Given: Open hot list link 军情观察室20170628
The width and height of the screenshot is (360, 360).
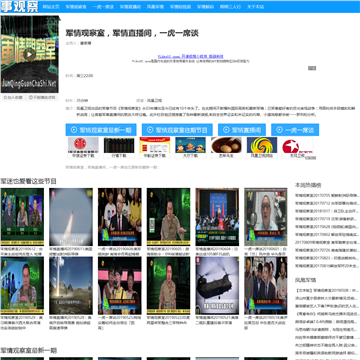Looking at the screenshot, I should pyautogui.click(x=327, y=227).
